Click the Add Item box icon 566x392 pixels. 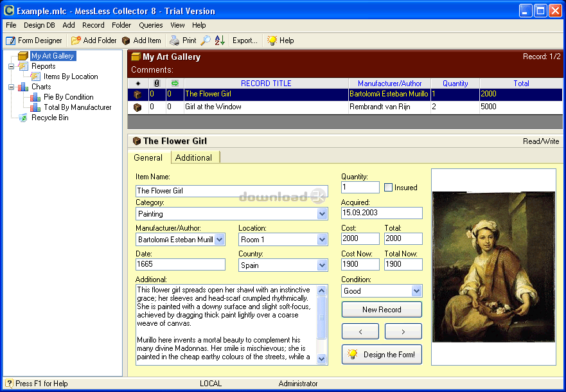pos(126,40)
